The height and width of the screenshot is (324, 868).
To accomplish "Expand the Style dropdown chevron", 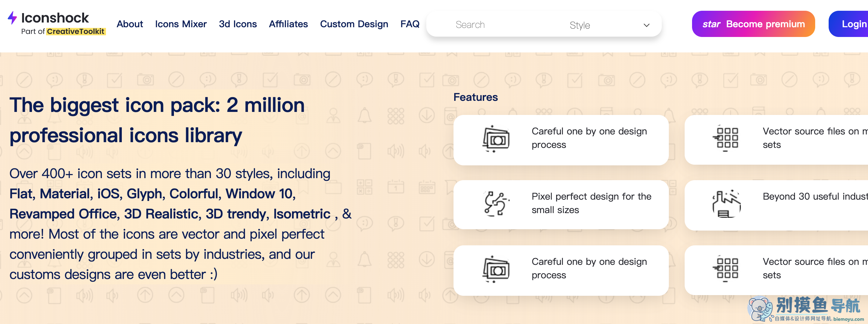I will pos(646,25).
